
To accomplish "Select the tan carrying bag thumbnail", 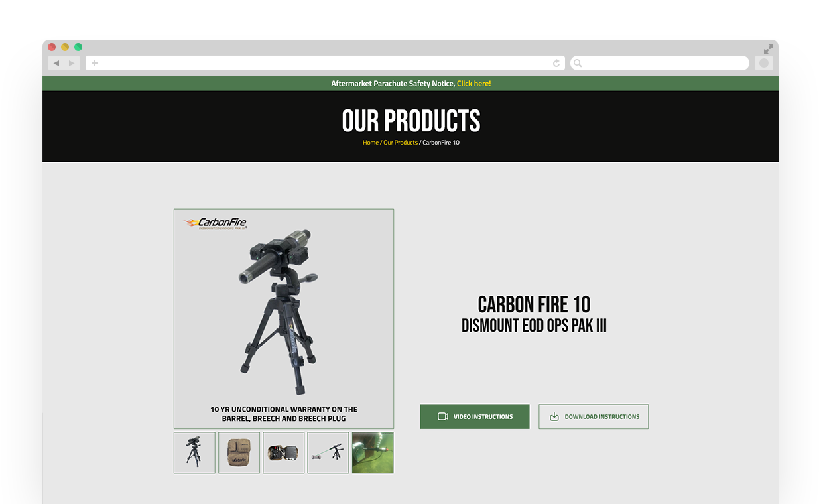I will [239, 453].
